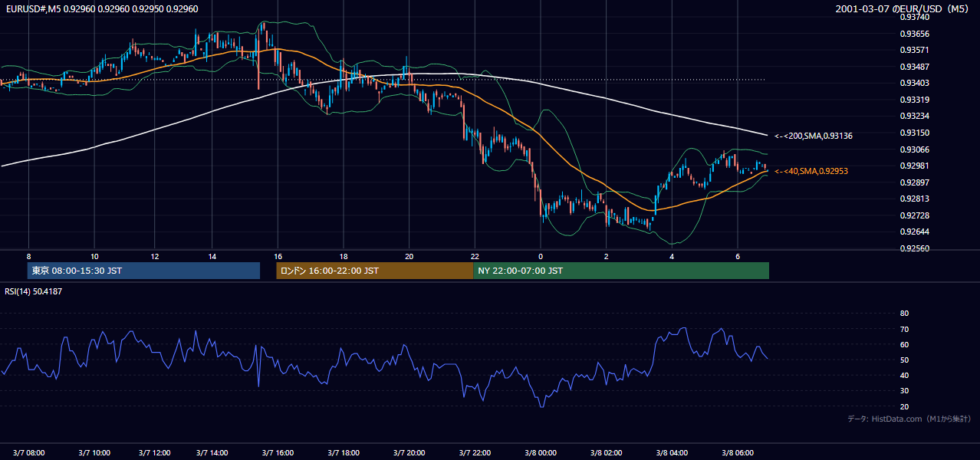Click the 3/7 08:00 time axis label
This screenshot has width=980, height=460.
29,453
